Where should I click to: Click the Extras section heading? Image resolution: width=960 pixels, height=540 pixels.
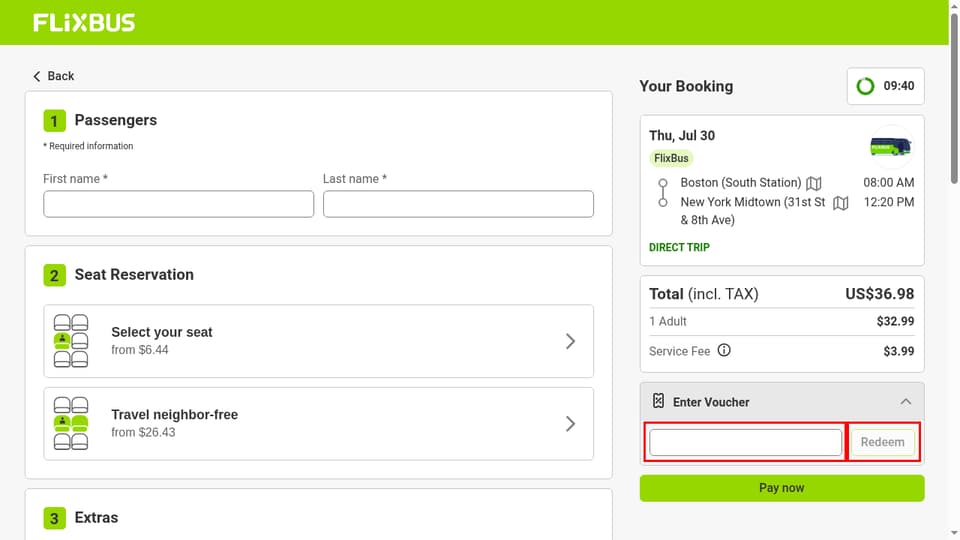[96, 517]
